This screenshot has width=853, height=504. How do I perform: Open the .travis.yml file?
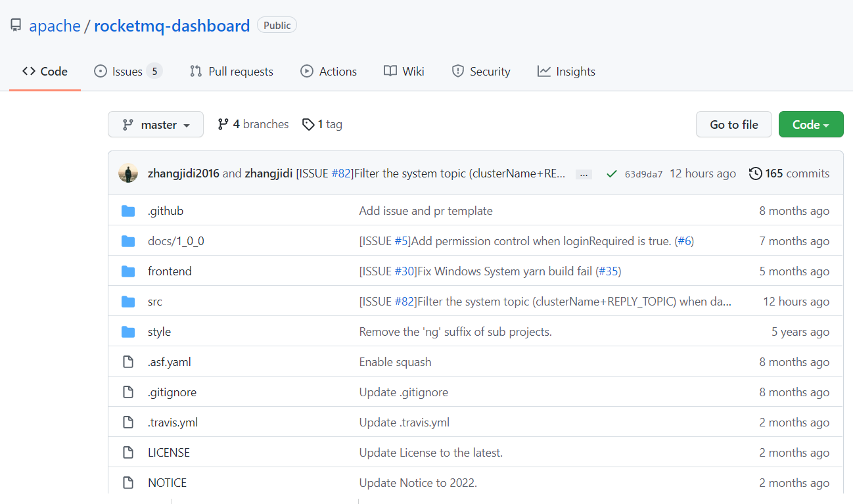173,423
